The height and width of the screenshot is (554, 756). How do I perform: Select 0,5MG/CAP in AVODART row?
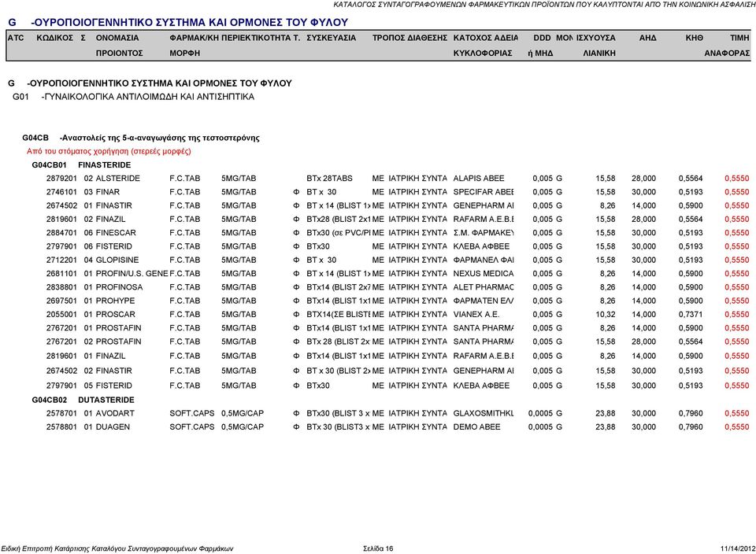point(243,413)
